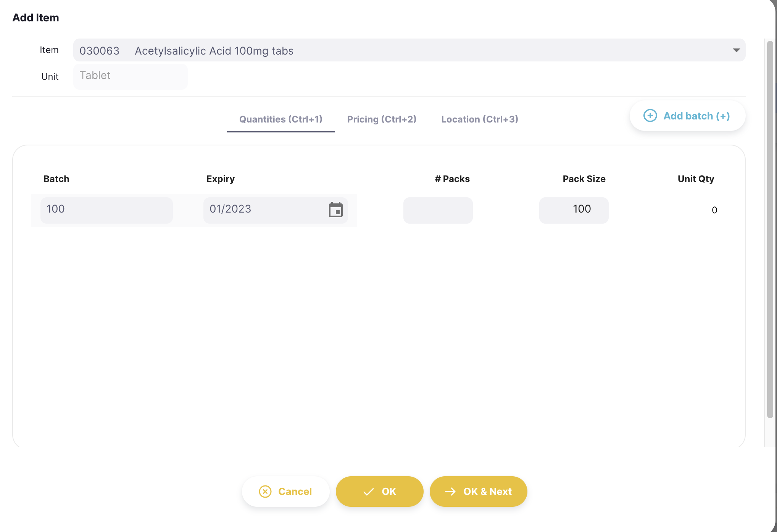
Task: Click OK to save the item
Action: (x=379, y=492)
